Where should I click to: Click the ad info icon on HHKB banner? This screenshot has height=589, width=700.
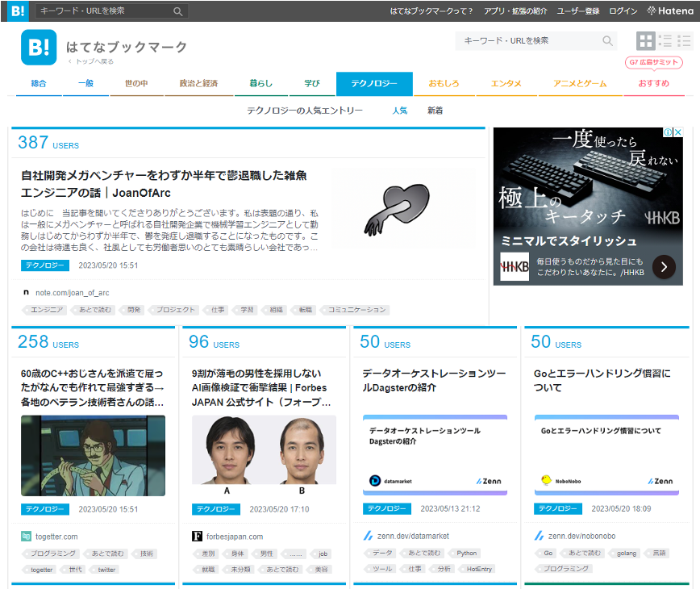(x=668, y=132)
